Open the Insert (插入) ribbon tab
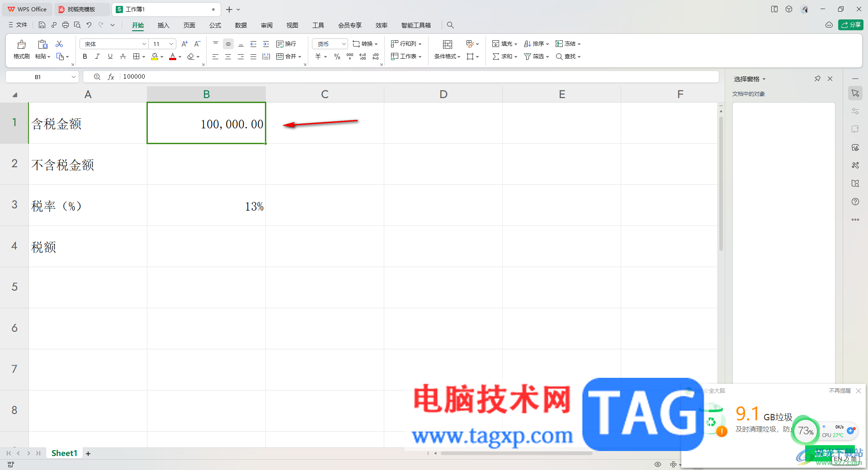Screen dimensions: 868x470 click(163, 25)
